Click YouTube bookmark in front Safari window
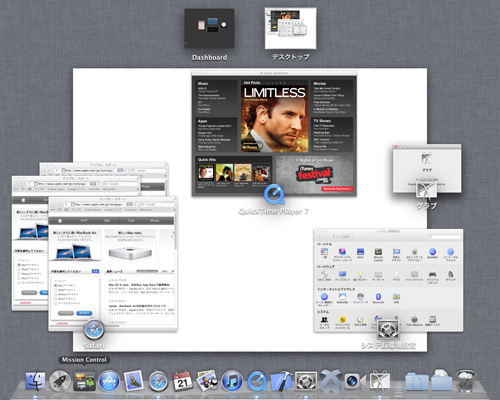This screenshot has height=400, width=500. click(130, 210)
